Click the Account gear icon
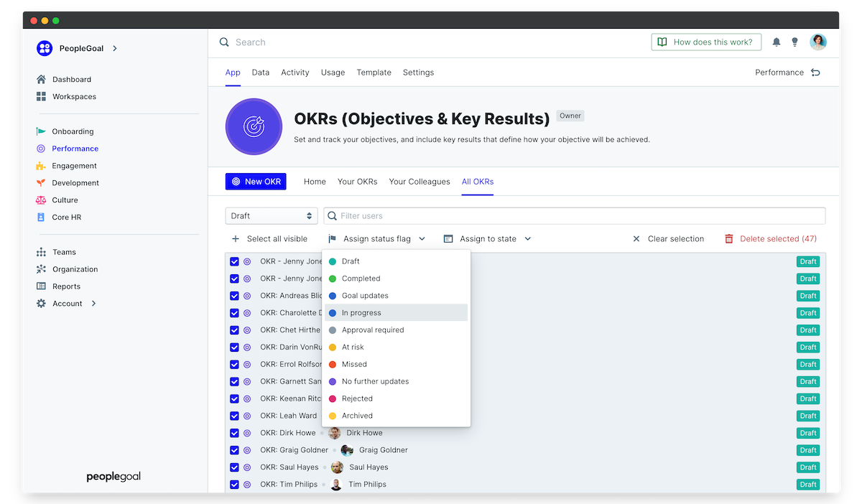Screen dimensions: 862x504 [x=41, y=304]
